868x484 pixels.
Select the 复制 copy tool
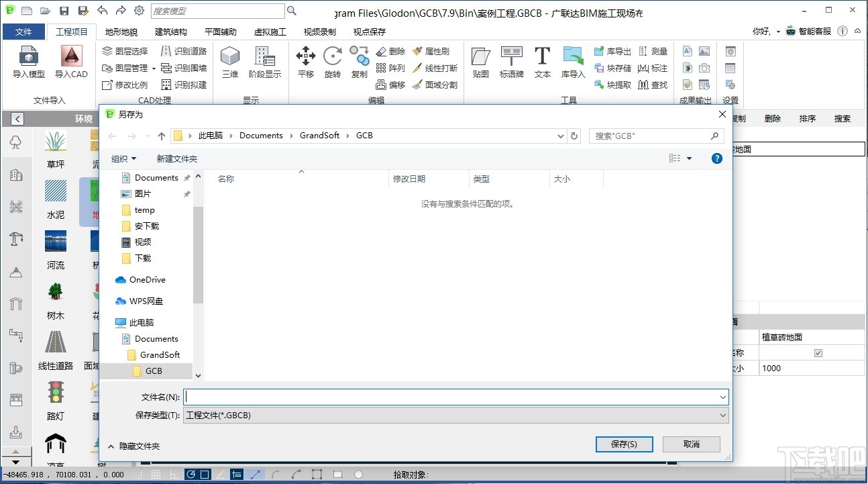coord(360,62)
